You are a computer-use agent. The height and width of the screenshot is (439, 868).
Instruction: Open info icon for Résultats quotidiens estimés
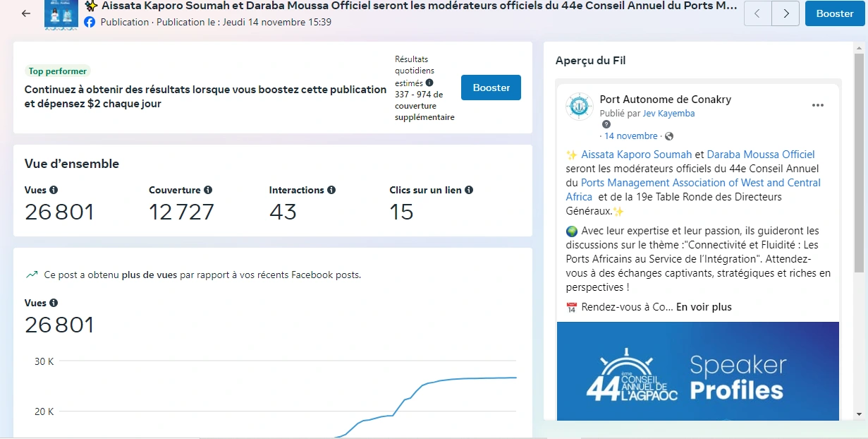click(x=429, y=83)
